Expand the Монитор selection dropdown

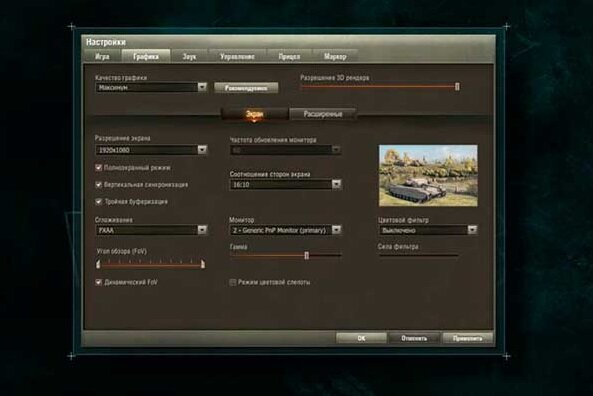coord(286,230)
